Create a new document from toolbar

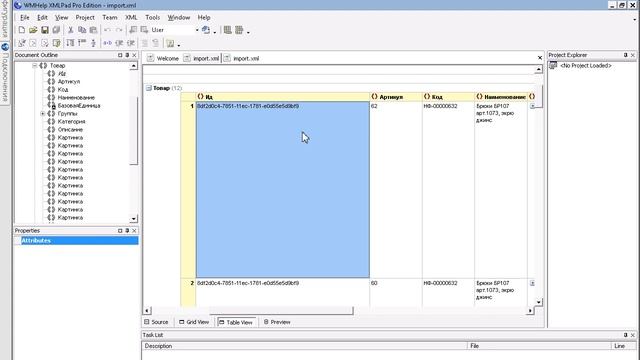[x=22, y=30]
